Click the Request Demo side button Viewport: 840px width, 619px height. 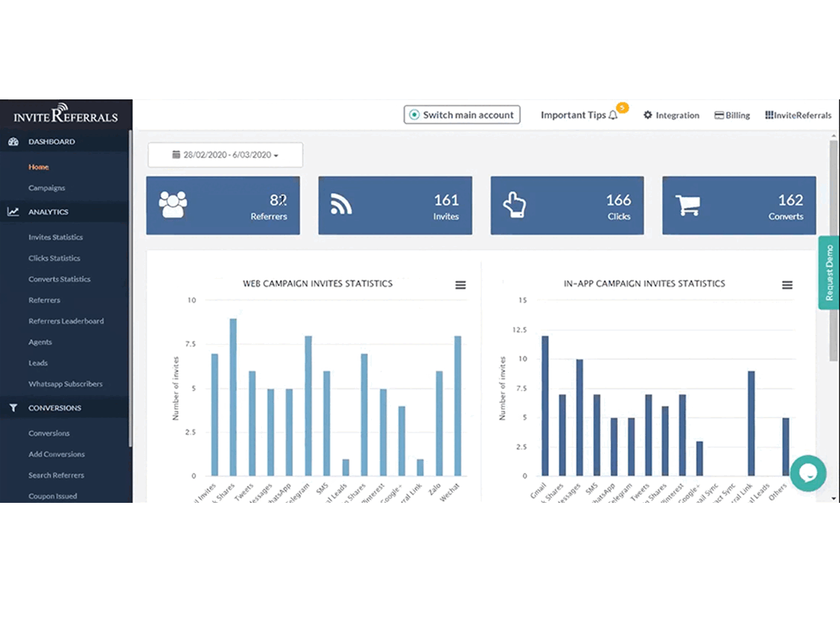click(x=829, y=272)
